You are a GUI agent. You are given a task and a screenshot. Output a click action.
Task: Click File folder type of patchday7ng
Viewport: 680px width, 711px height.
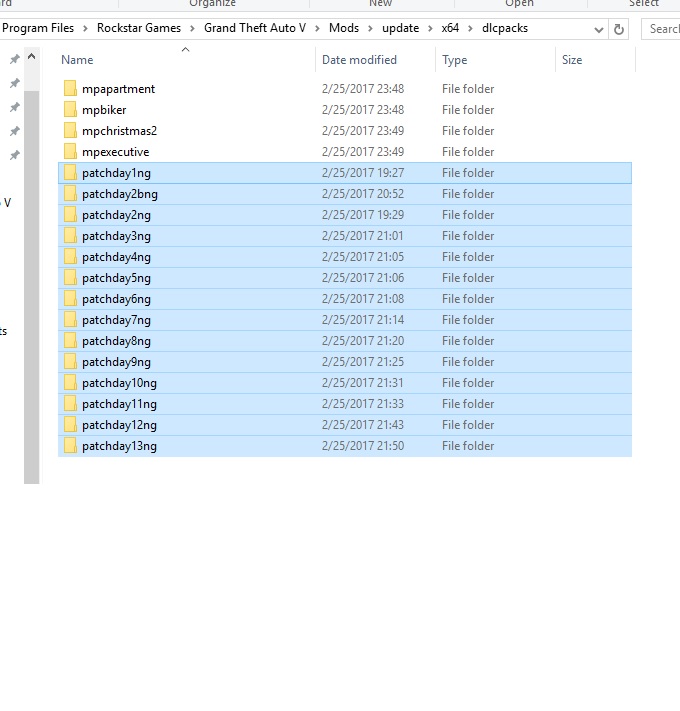[x=468, y=320]
